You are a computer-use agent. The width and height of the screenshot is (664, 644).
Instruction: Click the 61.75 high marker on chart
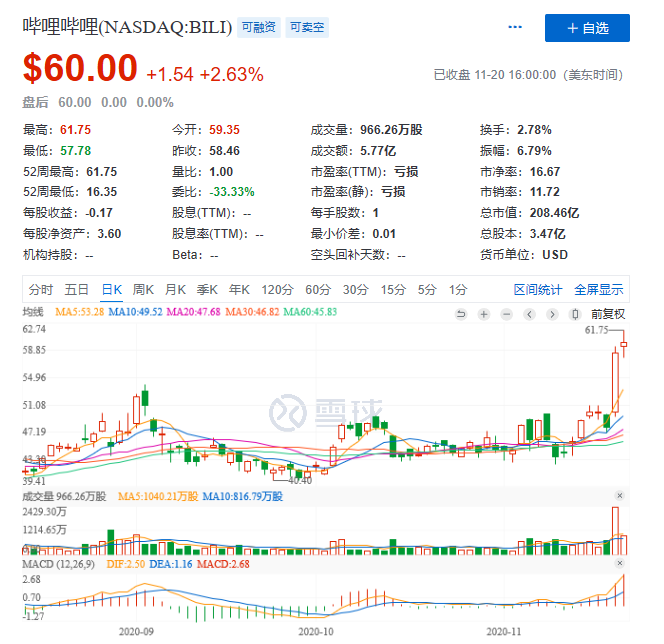(596, 330)
